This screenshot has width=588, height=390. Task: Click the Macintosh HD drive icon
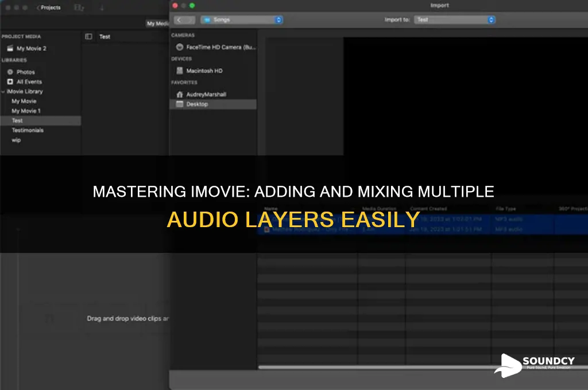pyautogui.click(x=180, y=71)
